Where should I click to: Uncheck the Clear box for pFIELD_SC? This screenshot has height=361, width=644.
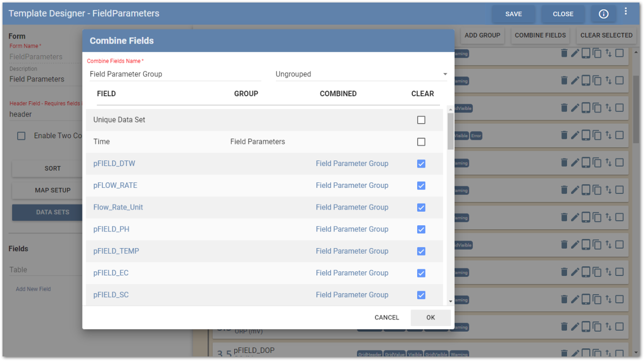pos(421,295)
